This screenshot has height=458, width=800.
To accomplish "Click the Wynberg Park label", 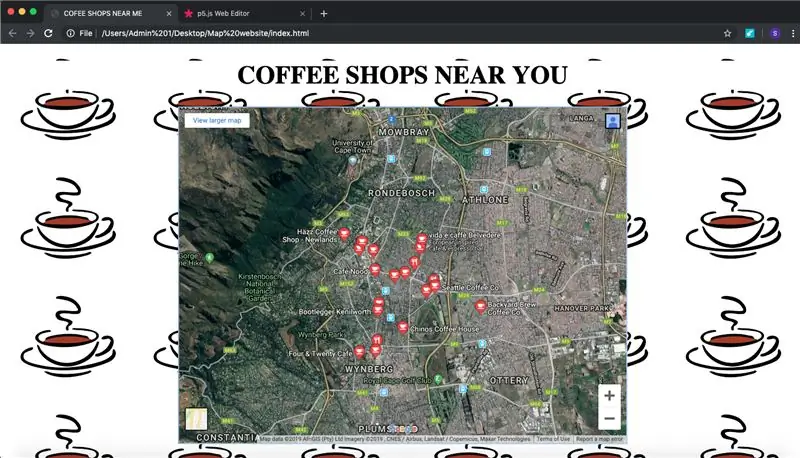I will pyautogui.click(x=321, y=335).
